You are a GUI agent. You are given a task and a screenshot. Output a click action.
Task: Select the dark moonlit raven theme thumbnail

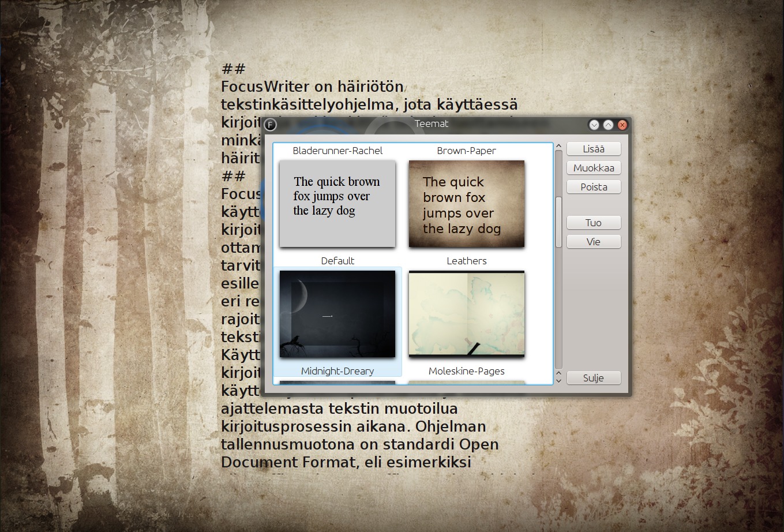[337, 314]
